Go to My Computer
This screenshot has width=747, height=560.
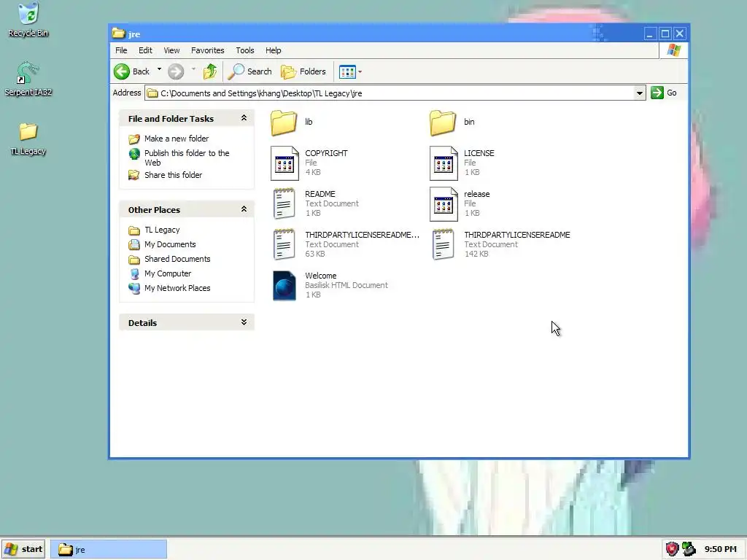click(168, 273)
